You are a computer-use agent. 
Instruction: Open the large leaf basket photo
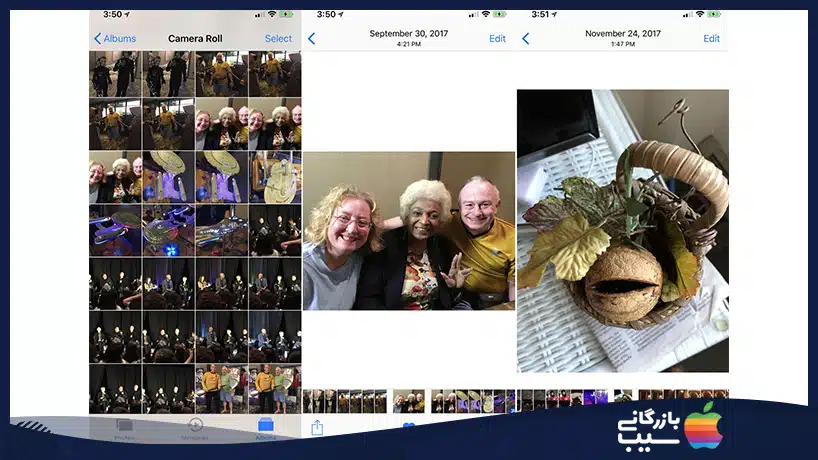point(623,231)
